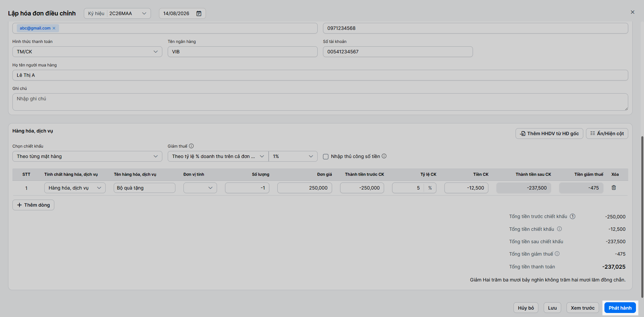The width and height of the screenshot is (644, 317).
Task: Edit the bank name VIB field
Action: tap(243, 52)
